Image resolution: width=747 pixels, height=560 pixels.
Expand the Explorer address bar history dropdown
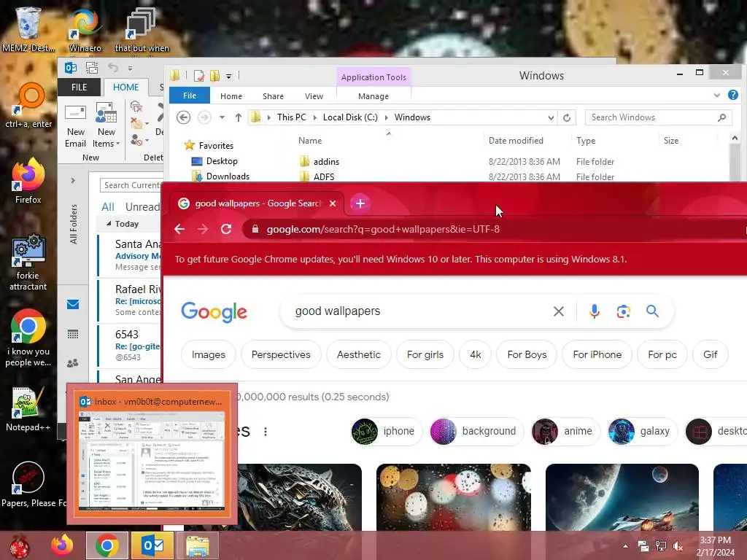(551, 117)
